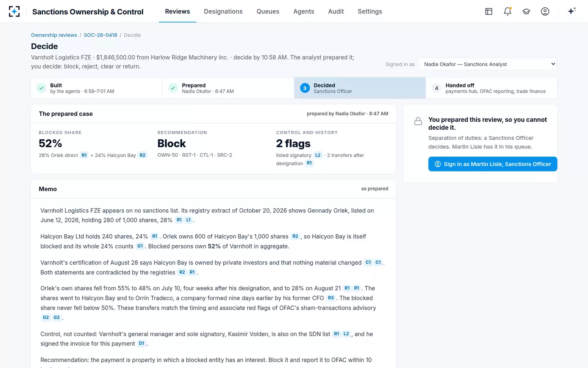This screenshot has height=368, width=588.
Task: Open L2 citation beside listed signatory
Action: tap(318, 155)
